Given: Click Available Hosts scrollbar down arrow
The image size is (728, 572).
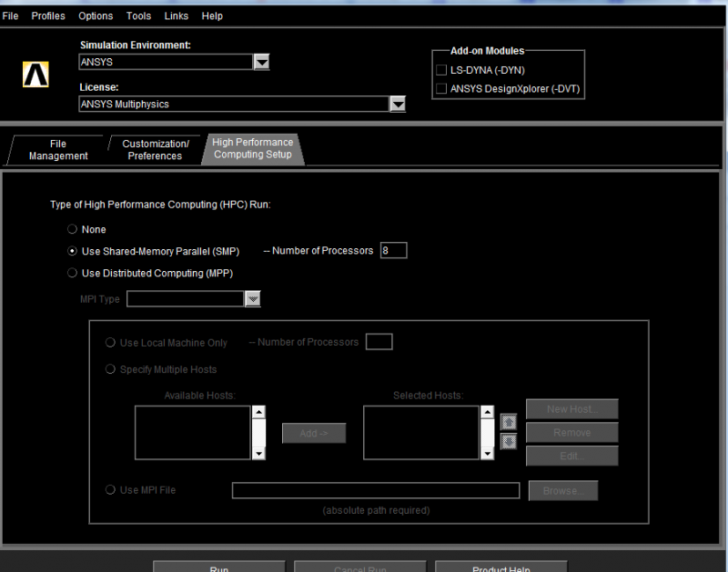Looking at the screenshot, I should click(x=258, y=454).
